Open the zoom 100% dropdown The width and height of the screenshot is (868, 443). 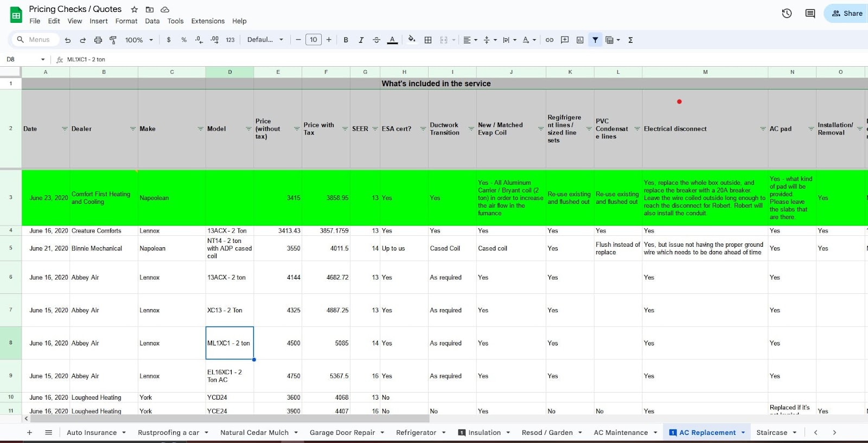(x=139, y=40)
